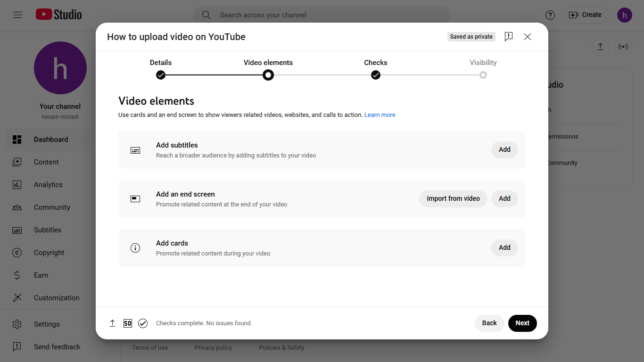Go to the Details step

[x=161, y=69]
